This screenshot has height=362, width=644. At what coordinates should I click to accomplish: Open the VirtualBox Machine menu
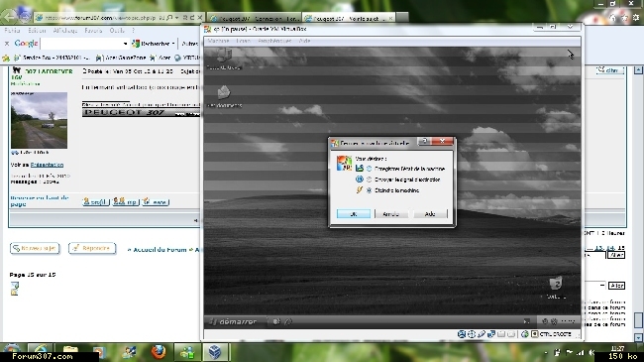[218, 41]
